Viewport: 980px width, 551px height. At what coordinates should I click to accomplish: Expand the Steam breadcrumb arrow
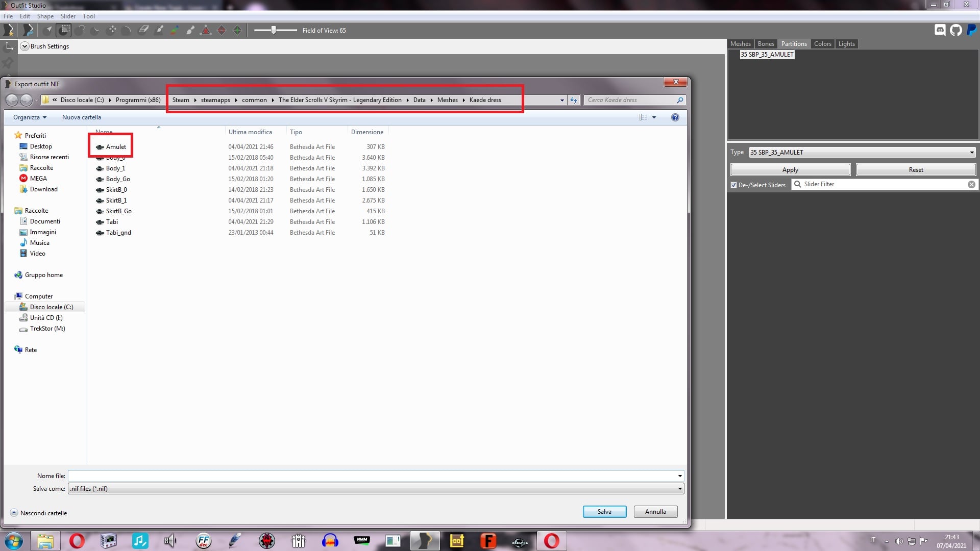195,100
